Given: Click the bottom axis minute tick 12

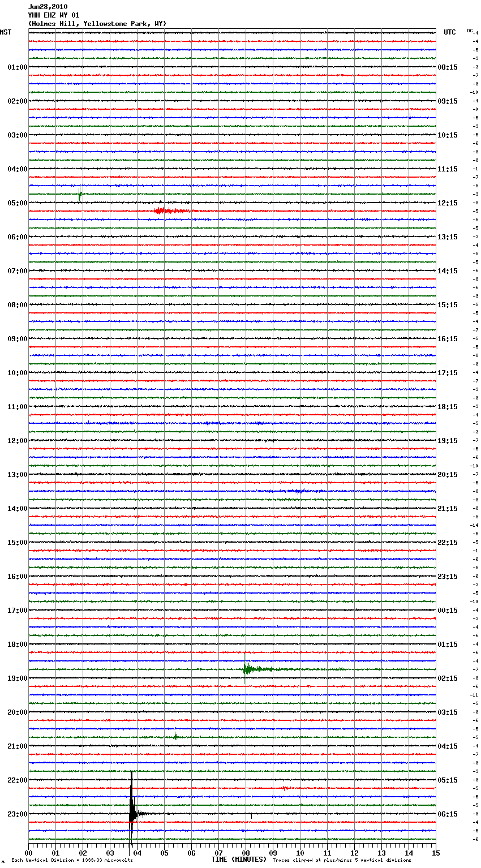Looking at the screenshot, I should point(355,853).
